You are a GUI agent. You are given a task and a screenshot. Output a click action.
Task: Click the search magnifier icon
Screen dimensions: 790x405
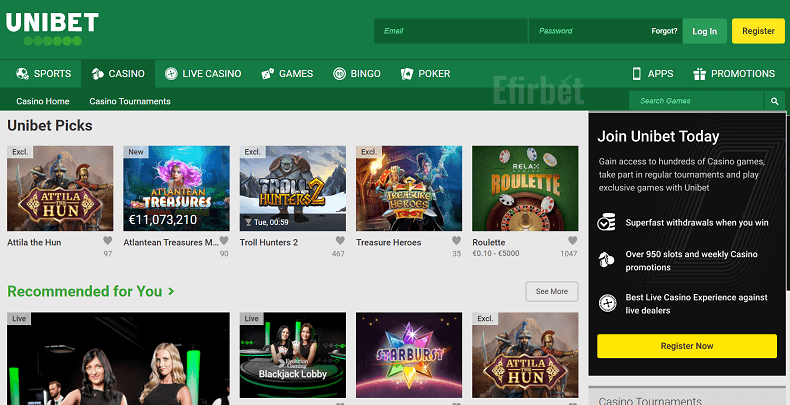(x=774, y=101)
